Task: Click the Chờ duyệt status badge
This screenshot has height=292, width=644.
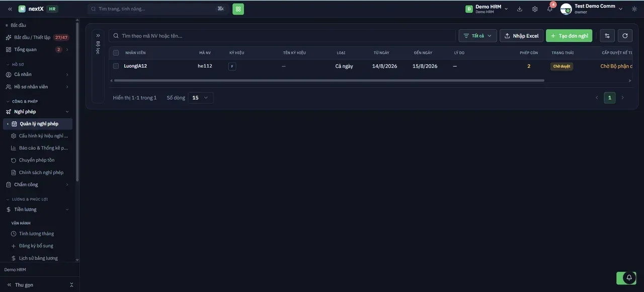Action: pyautogui.click(x=561, y=66)
